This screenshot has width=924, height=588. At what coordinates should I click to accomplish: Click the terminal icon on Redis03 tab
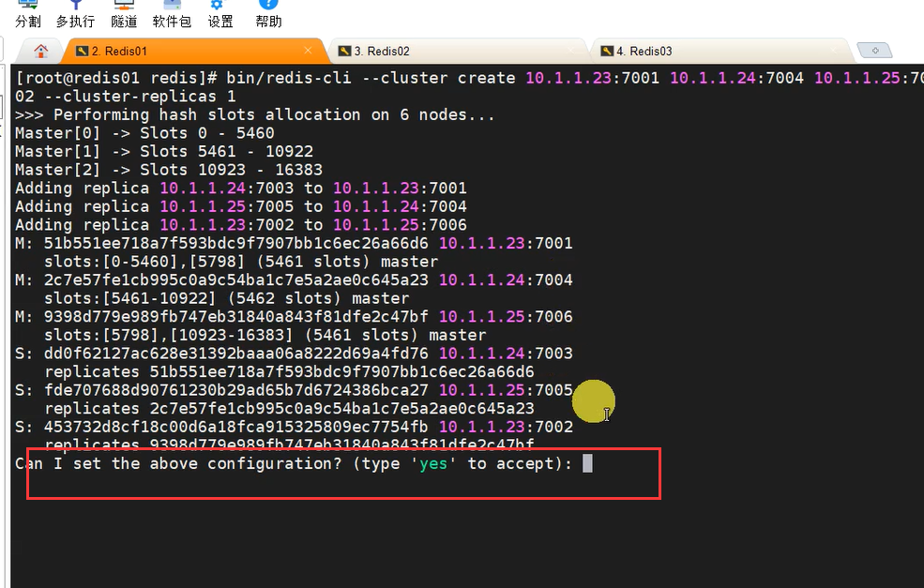(607, 52)
